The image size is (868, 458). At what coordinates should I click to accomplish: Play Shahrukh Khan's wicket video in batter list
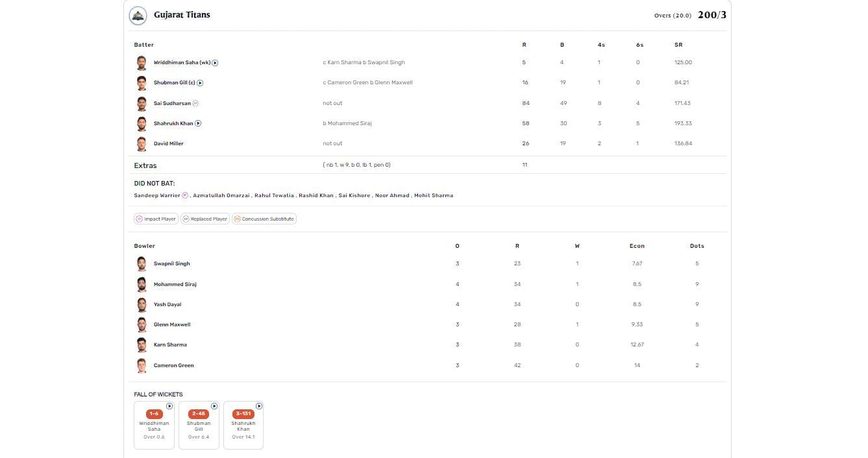(x=198, y=123)
